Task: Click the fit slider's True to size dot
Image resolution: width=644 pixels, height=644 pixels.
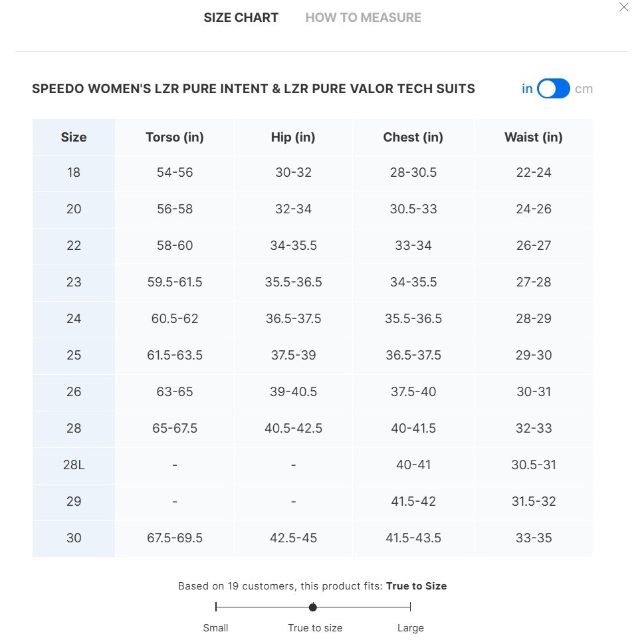Action: (x=313, y=607)
